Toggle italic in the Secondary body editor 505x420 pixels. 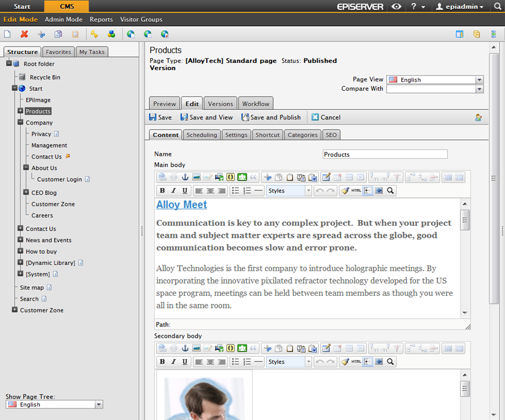tap(173, 361)
